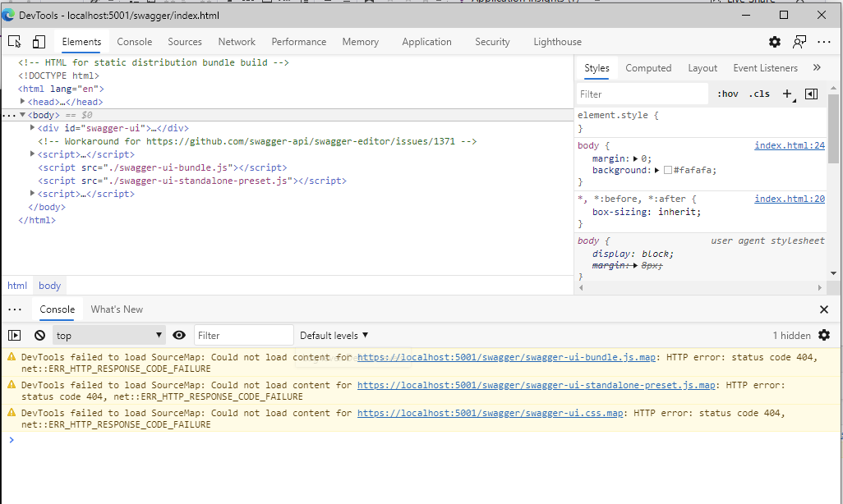Screen dimensions: 843x504
Task: Open index.html:24 source link
Action: 790,145
